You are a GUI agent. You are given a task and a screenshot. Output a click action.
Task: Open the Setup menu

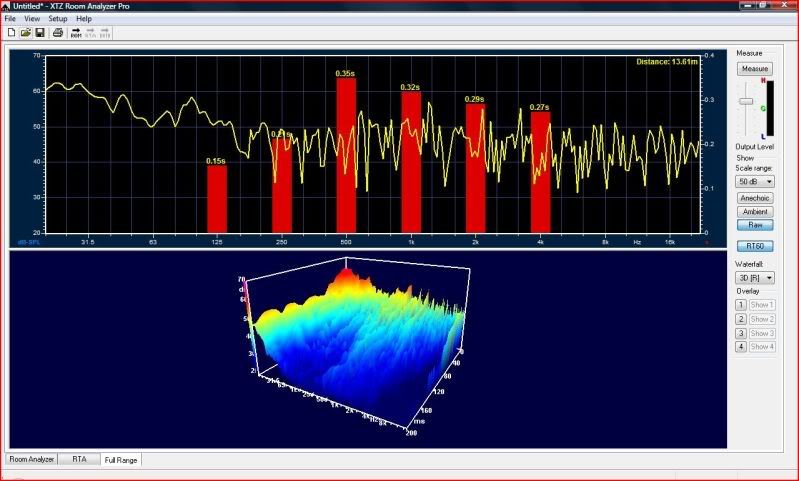pyautogui.click(x=58, y=18)
